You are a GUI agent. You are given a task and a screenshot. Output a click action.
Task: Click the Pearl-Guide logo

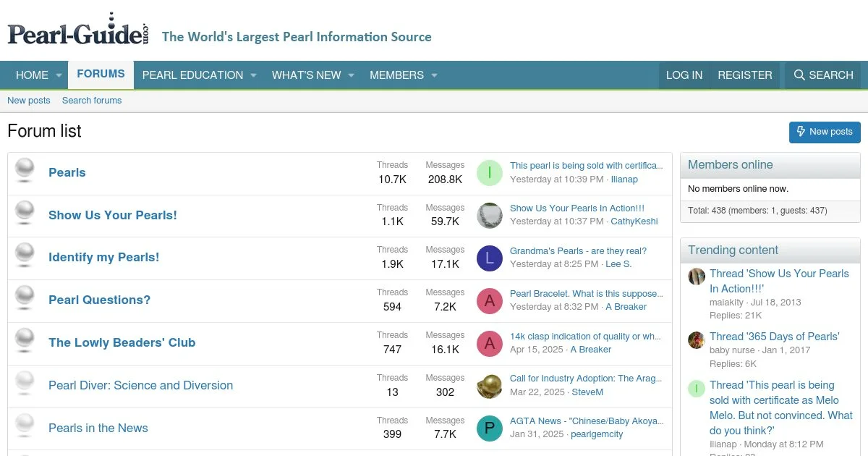(78, 30)
